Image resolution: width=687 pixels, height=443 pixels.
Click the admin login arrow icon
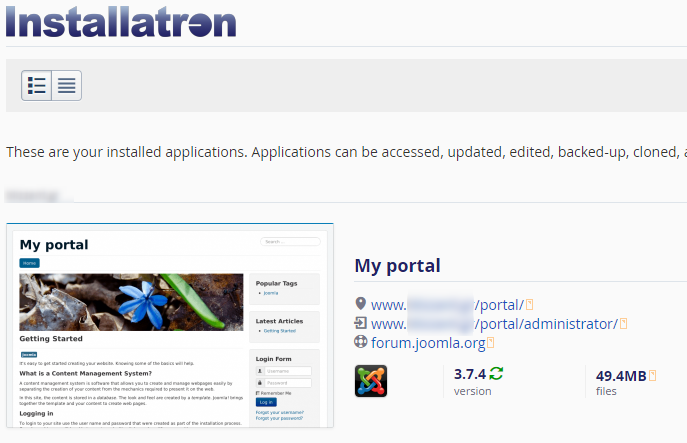click(361, 323)
